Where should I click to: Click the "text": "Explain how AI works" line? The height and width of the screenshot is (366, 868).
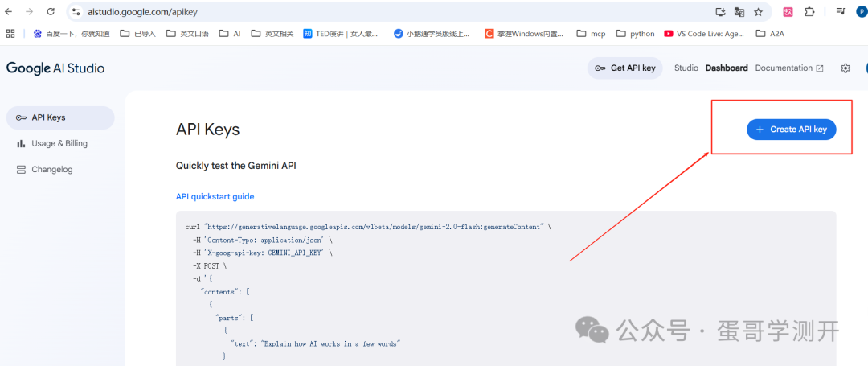pos(315,343)
